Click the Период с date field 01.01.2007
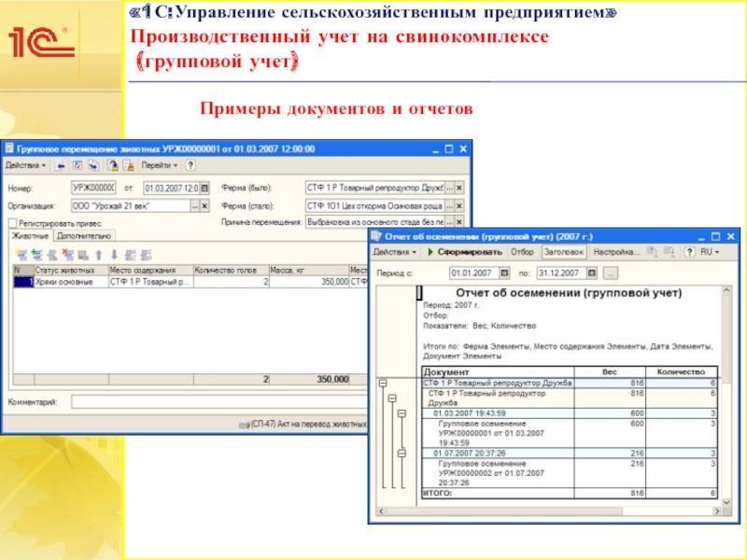 pyautogui.click(x=474, y=273)
